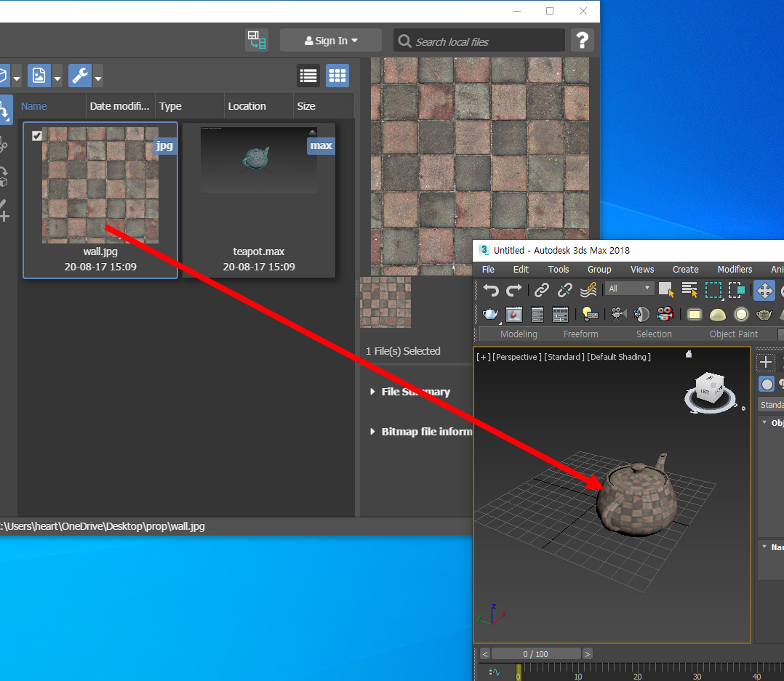Click the yellow plane light icon
The width and height of the screenshot is (784, 681).
694,314
